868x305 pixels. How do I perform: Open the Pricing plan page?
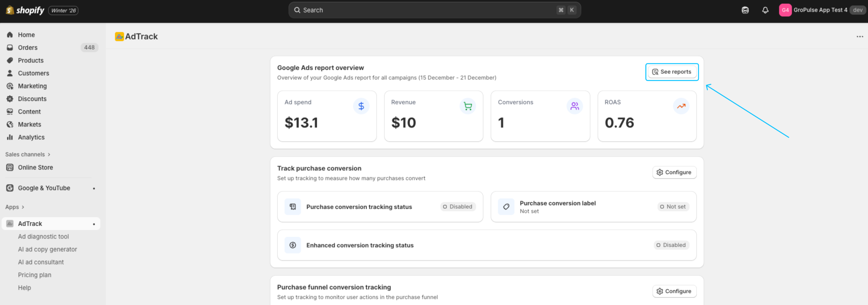[x=35, y=275]
